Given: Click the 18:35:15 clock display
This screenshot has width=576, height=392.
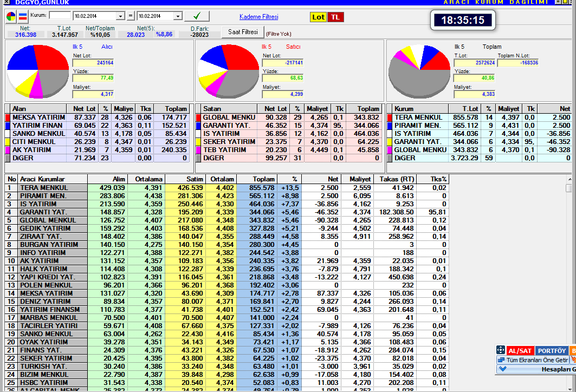Looking at the screenshot, I should 463,20.
